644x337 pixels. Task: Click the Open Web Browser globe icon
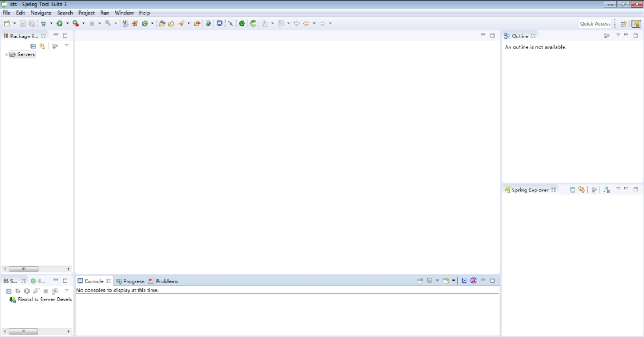point(208,23)
